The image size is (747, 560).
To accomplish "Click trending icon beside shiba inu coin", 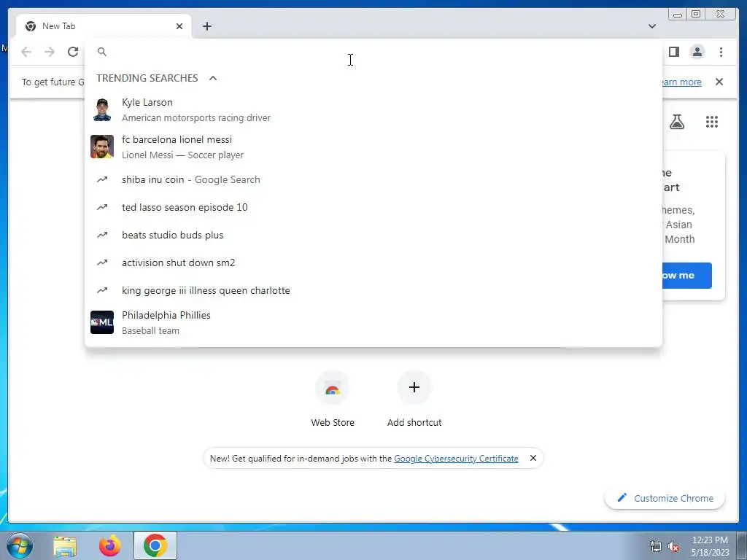I will 102,179.
